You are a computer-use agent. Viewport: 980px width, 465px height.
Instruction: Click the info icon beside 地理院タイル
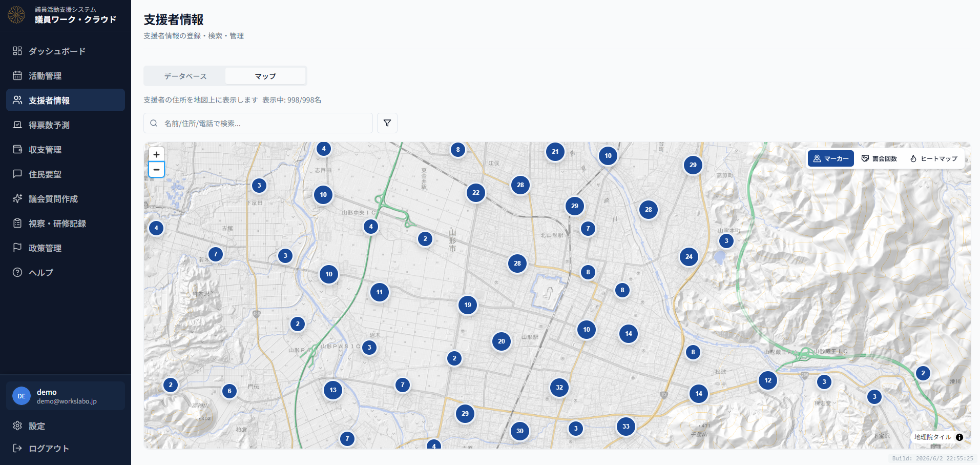[960, 437]
